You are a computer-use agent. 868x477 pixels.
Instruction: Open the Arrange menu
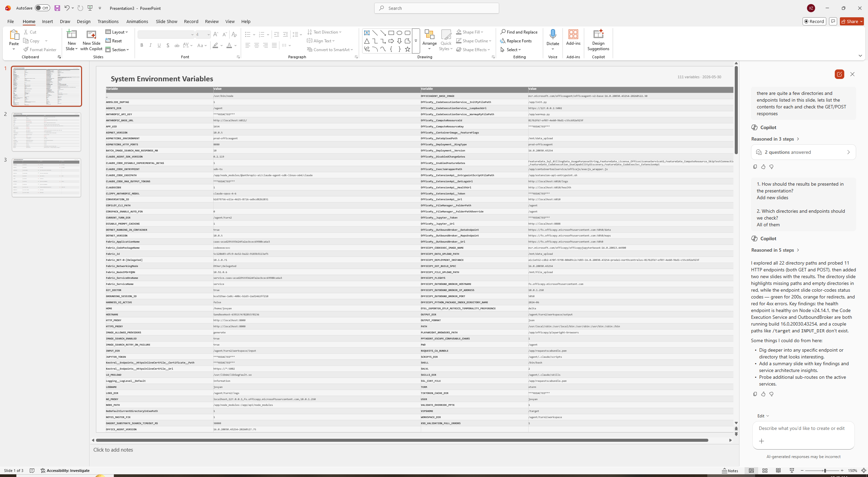click(x=430, y=40)
